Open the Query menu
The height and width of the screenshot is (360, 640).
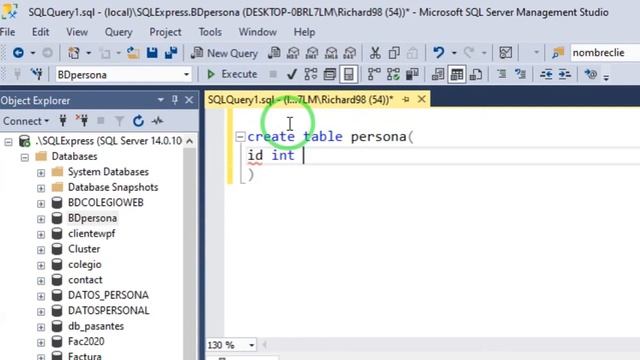[118, 32]
